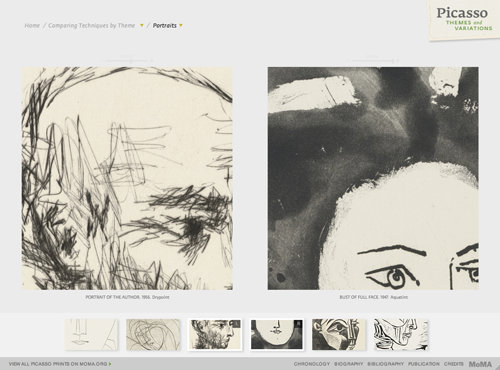The height and width of the screenshot is (370, 500).
Task: Zoom in the right artwork with plus
Action: click(x=398, y=61)
